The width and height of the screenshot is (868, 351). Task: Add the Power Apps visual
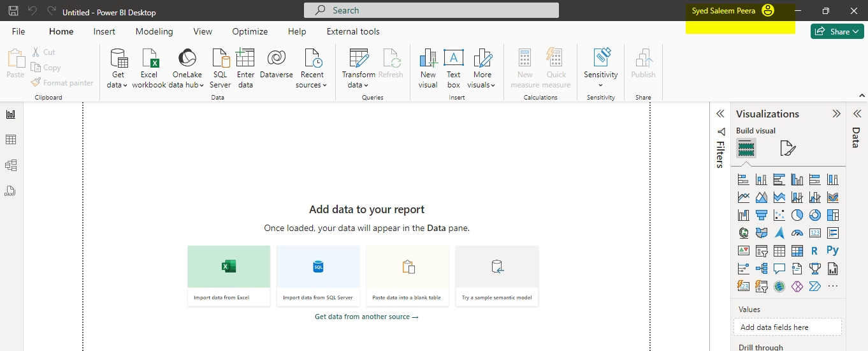coord(797,287)
